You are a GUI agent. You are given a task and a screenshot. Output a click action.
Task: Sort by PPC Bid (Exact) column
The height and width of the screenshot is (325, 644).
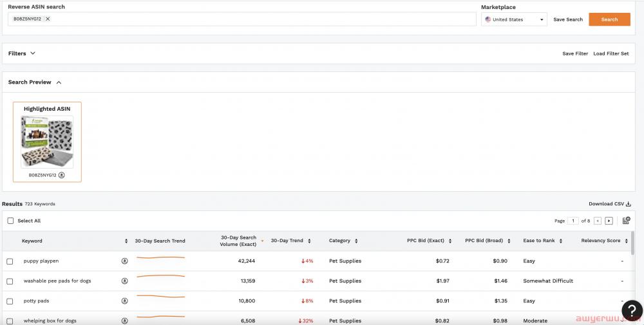(x=450, y=241)
